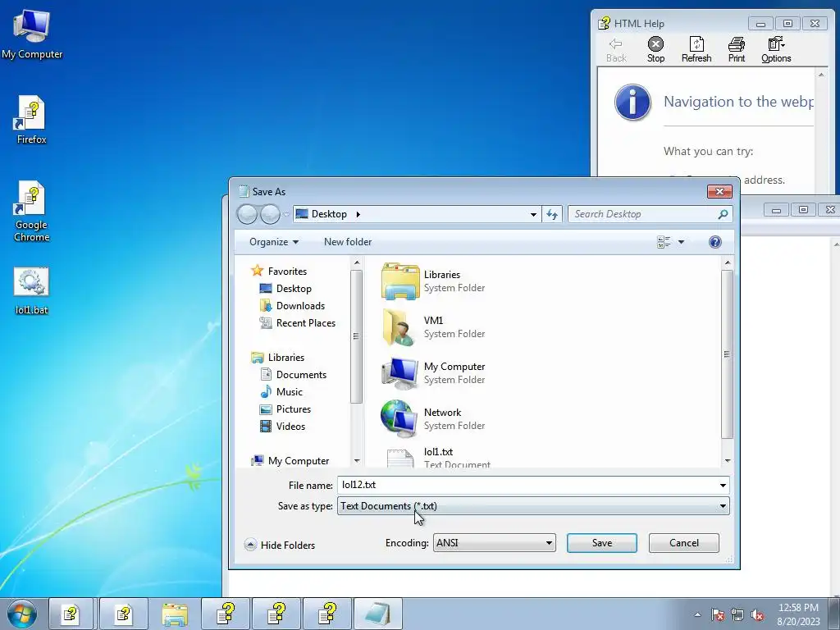Viewport: 840px width, 630px height.
Task: Open the Encoding ANSI dropdown
Action: [x=494, y=543]
